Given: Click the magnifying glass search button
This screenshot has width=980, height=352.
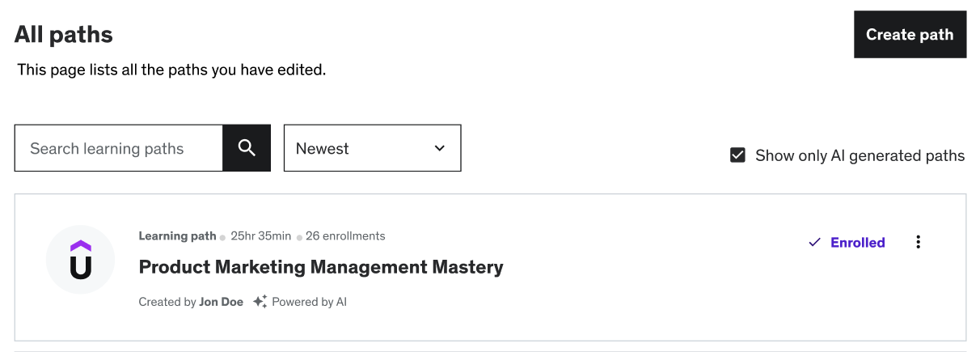Looking at the screenshot, I should [x=247, y=148].
